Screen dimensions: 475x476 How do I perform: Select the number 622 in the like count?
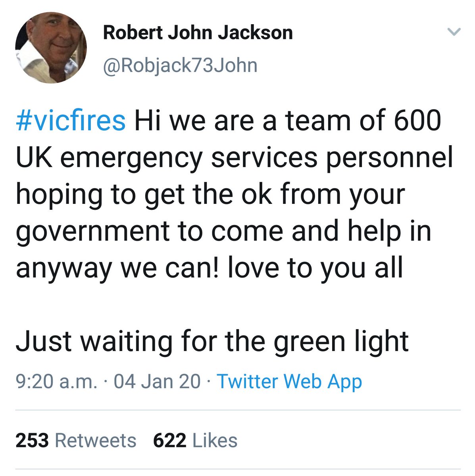tap(170, 441)
